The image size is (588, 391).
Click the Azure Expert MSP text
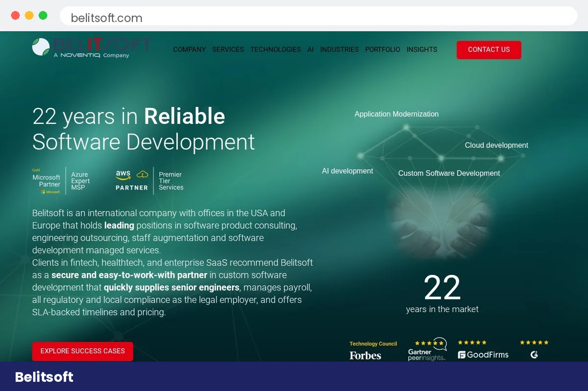[x=80, y=181]
